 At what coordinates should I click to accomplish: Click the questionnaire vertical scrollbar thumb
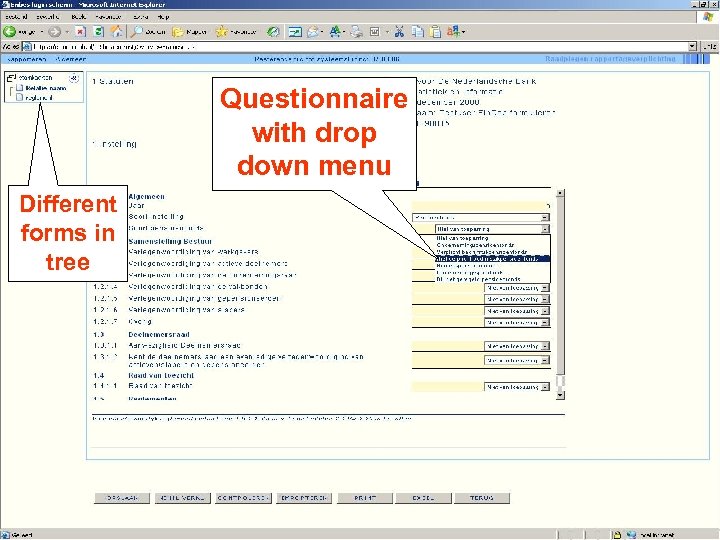pos(560,286)
